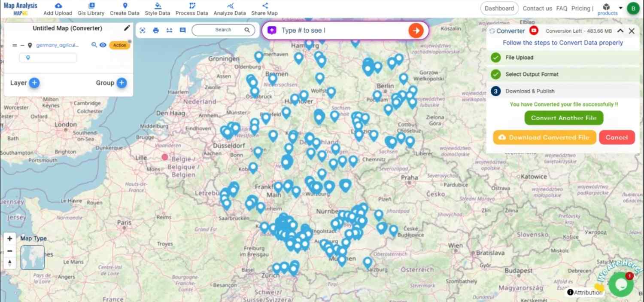Close the Converter panel
This screenshot has height=302, width=644.
632,31
